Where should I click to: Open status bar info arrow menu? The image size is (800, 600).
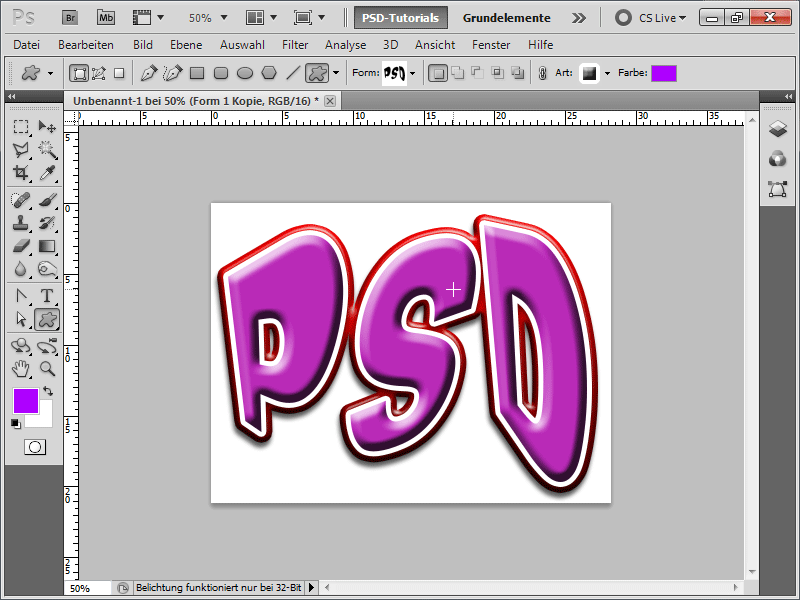coord(311,588)
